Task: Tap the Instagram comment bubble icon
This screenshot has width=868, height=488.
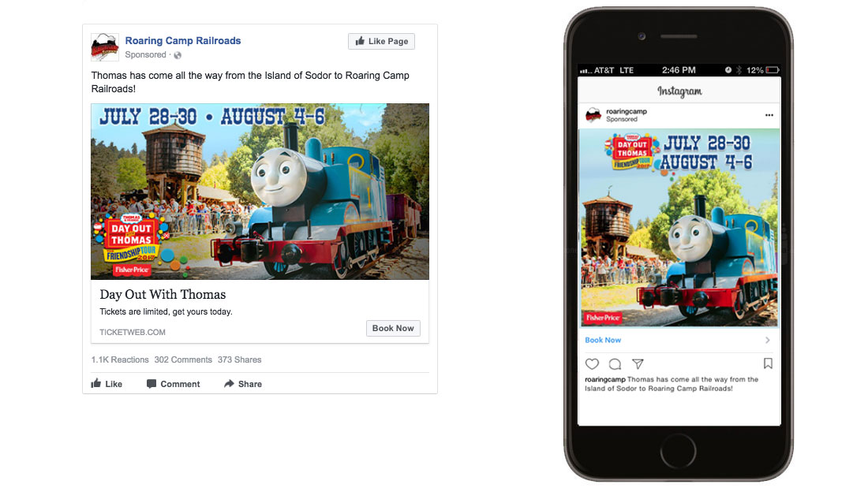Action: 615,363
